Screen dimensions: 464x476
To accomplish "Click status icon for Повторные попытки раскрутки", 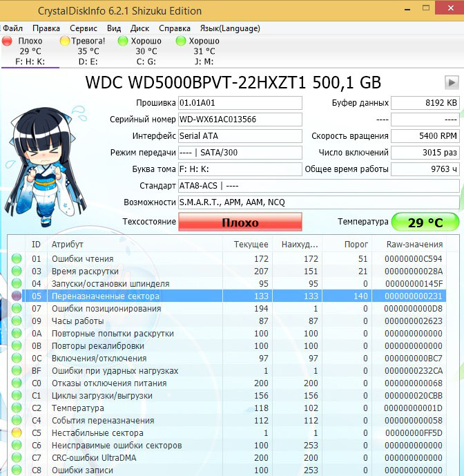I will click(17, 333).
